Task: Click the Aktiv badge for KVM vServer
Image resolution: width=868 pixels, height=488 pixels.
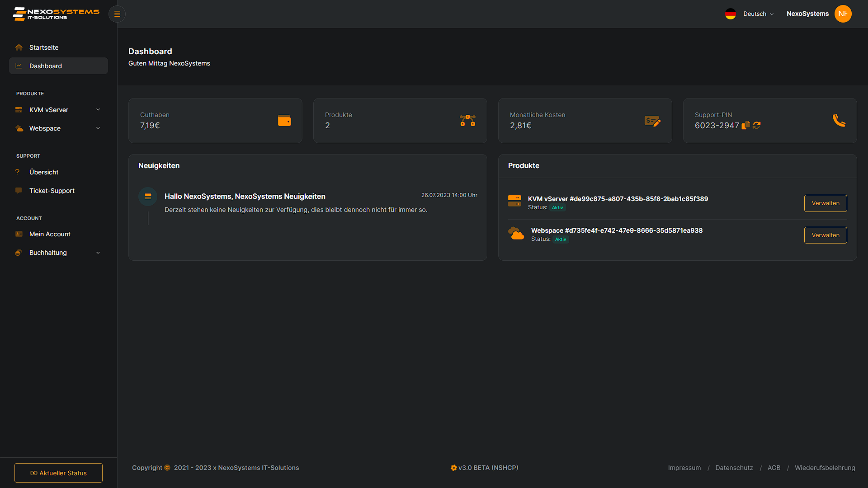Action: coord(558,208)
